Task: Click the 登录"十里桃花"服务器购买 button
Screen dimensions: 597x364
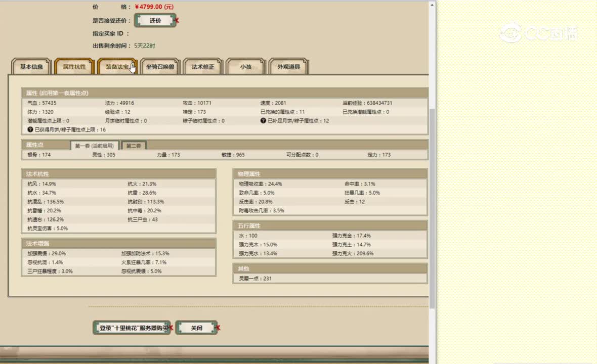Action: (132, 328)
